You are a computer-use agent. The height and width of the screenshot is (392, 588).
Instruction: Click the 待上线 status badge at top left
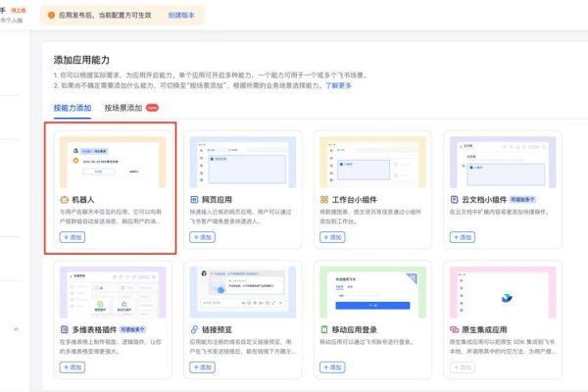tap(19, 10)
